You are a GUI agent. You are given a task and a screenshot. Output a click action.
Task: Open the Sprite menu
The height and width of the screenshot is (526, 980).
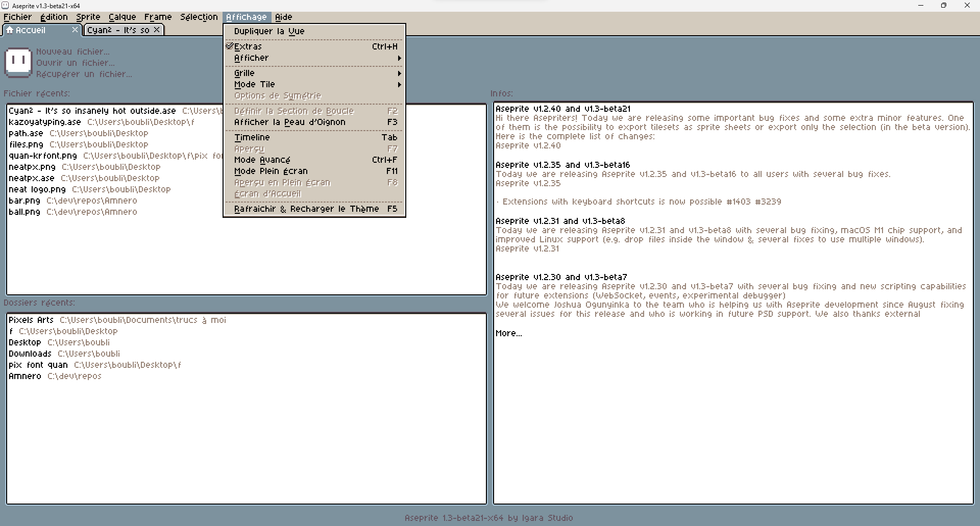click(x=88, y=17)
